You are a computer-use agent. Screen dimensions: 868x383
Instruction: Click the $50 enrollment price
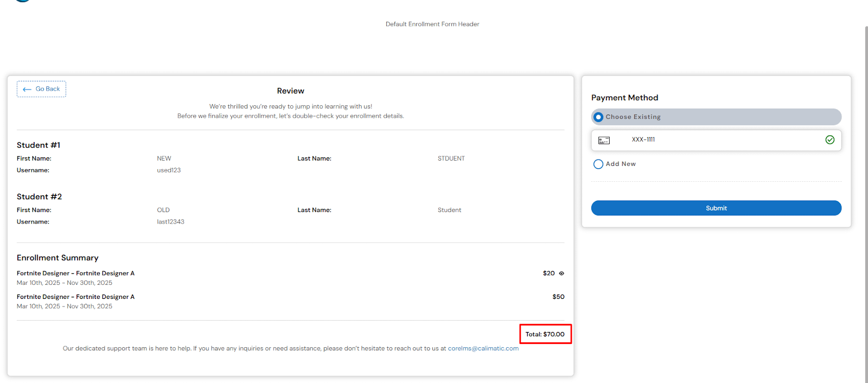[x=558, y=297]
